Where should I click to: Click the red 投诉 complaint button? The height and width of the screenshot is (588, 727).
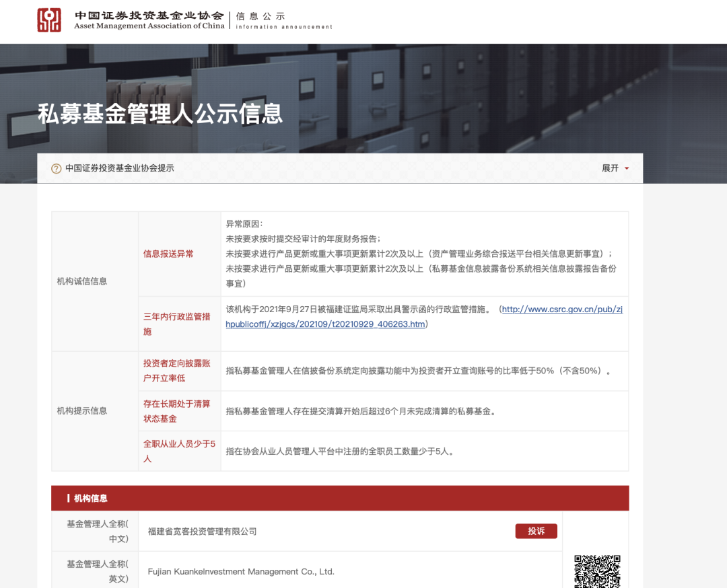point(536,531)
